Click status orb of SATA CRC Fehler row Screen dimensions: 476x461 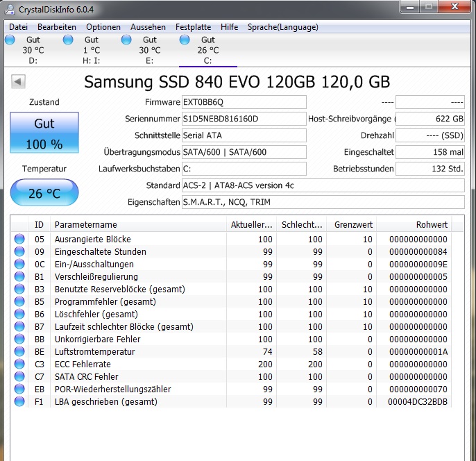pyautogui.click(x=19, y=376)
